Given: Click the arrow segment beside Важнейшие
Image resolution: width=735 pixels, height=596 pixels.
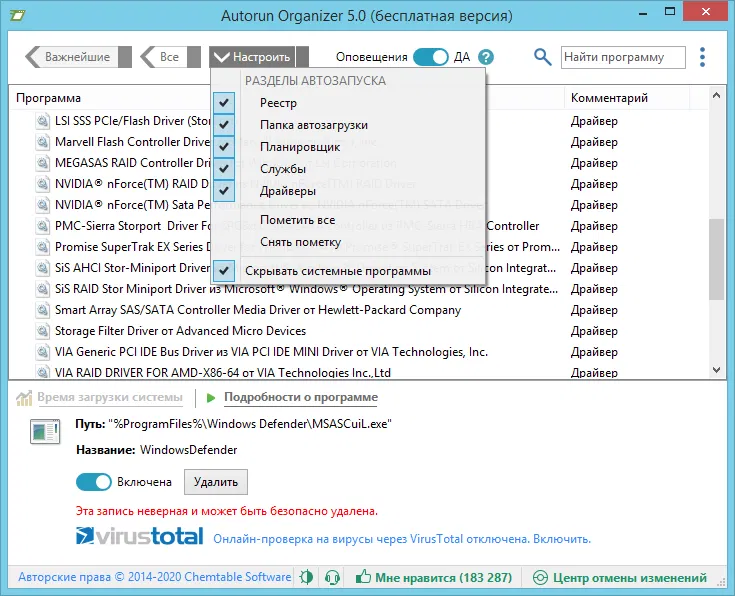Looking at the screenshot, I should [x=125, y=57].
